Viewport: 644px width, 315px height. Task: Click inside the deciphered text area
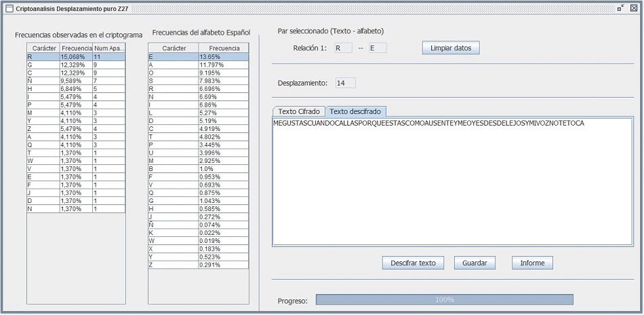pyautogui.click(x=452, y=183)
